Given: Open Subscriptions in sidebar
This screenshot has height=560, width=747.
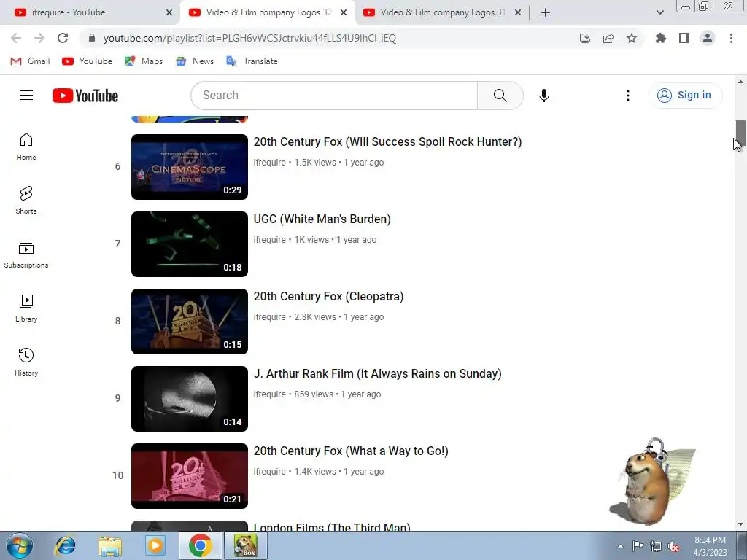Looking at the screenshot, I should click(x=26, y=254).
